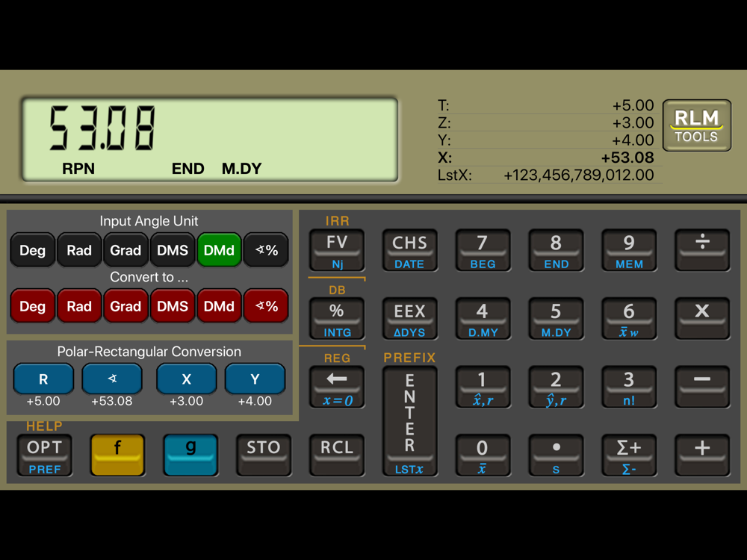This screenshot has width=747, height=560.
Task: Select the X stack register value +53.08
Action: click(627, 158)
